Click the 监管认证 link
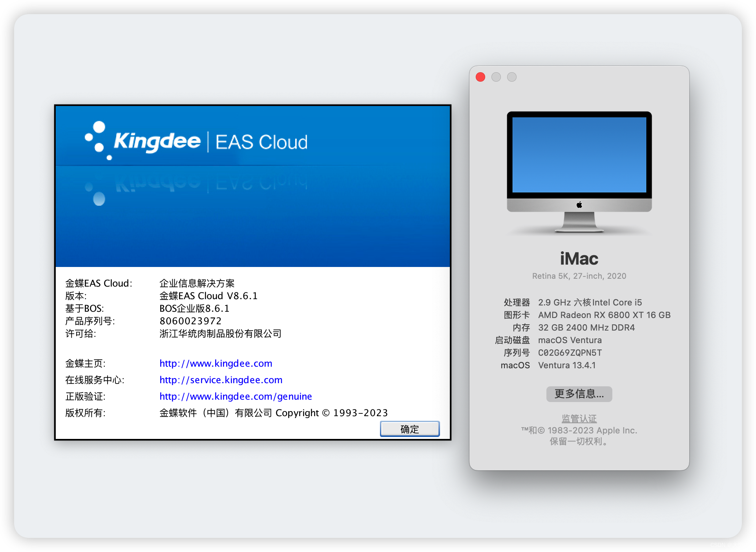Image resolution: width=756 pixels, height=552 pixels. click(579, 418)
